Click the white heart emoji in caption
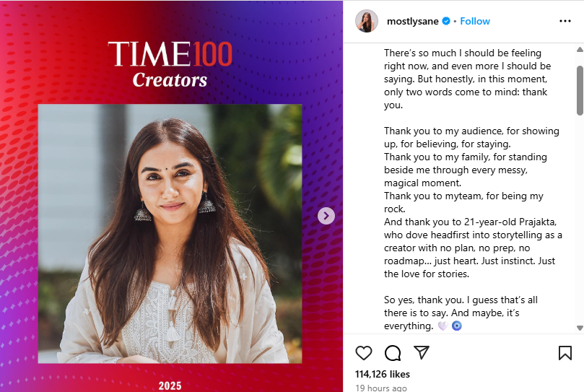Screen dimensions: 584x392 443,326
